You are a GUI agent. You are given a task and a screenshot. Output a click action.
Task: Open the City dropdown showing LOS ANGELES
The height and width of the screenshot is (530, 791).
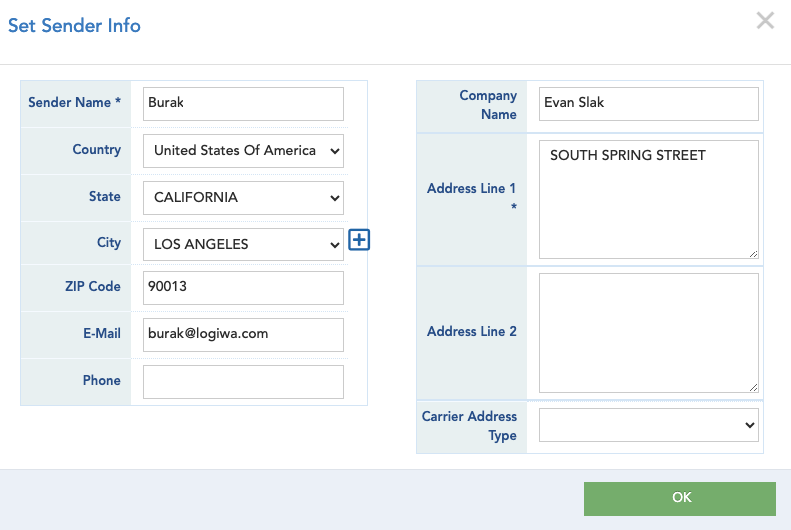tap(243, 244)
